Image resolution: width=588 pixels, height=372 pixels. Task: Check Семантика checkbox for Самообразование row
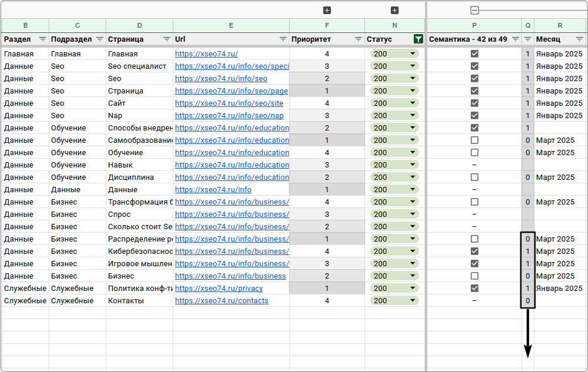pyautogui.click(x=475, y=140)
